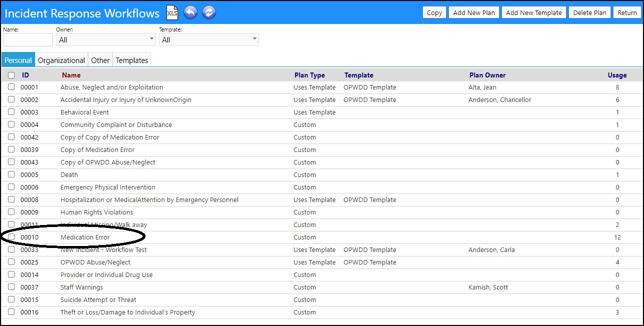Focus the Name filter input field
This screenshot has width=644, height=326.
(28, 39)
